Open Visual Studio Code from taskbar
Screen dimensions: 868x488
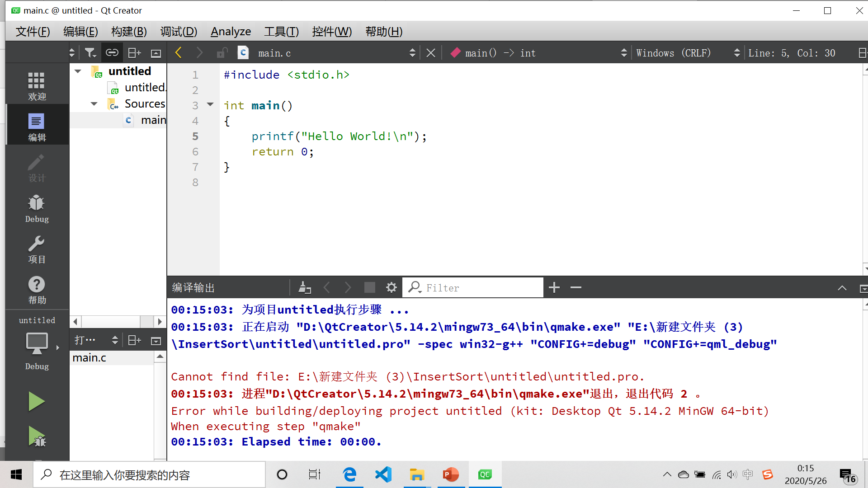tap(383, 474)
